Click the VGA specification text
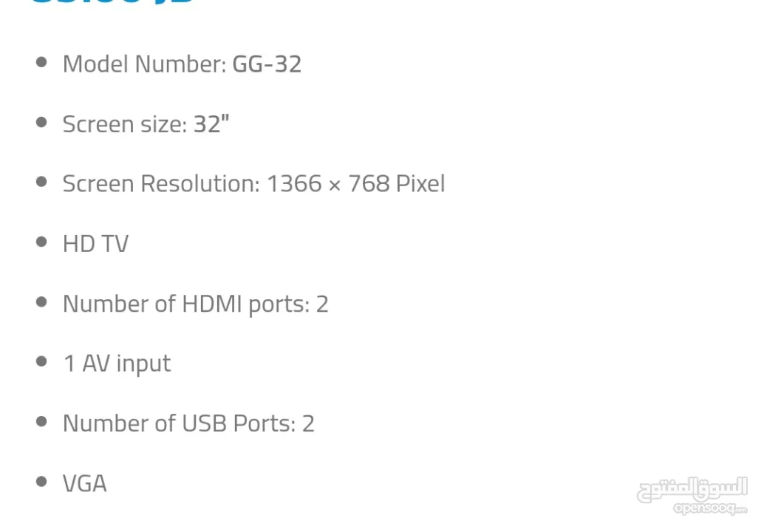The width and height of the screenshot is (764, 532). pyautogui.click(x=84, y=483)
